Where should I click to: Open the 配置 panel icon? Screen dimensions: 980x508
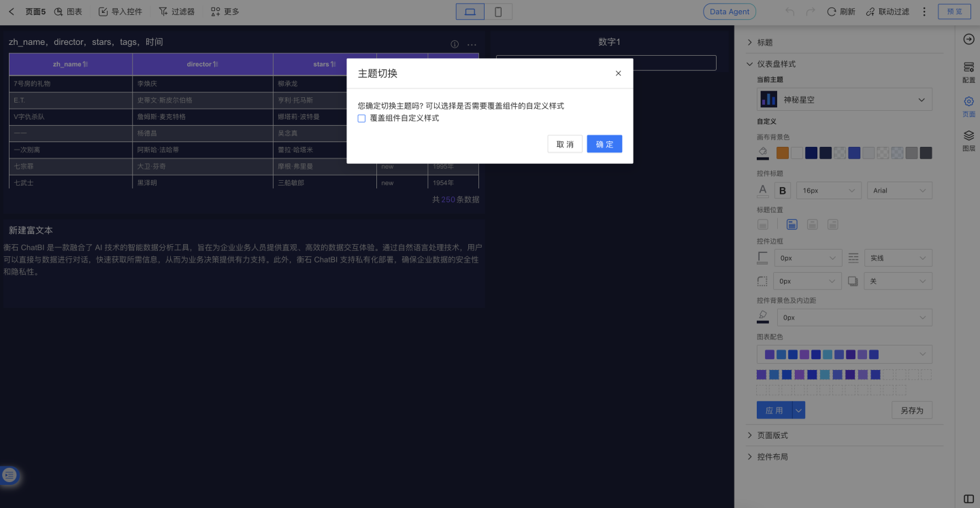tap(968, 71)
